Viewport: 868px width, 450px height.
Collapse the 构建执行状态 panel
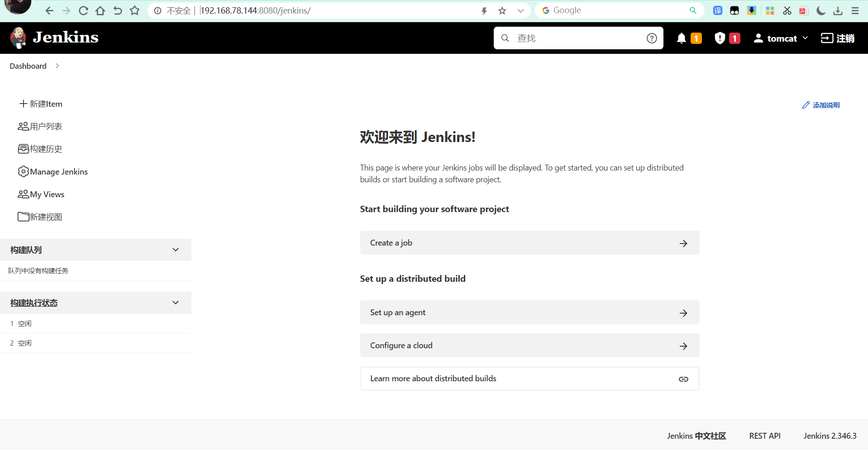point(176,303)
